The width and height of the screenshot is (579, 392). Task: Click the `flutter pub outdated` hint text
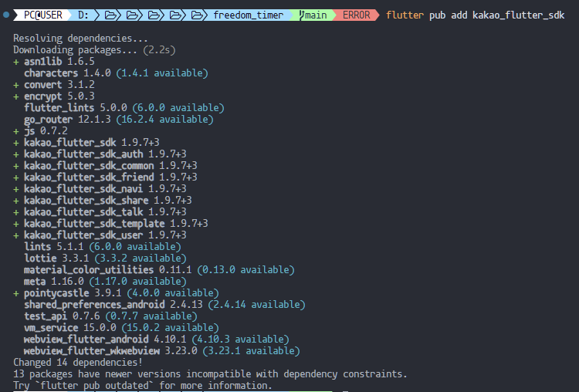93,386
